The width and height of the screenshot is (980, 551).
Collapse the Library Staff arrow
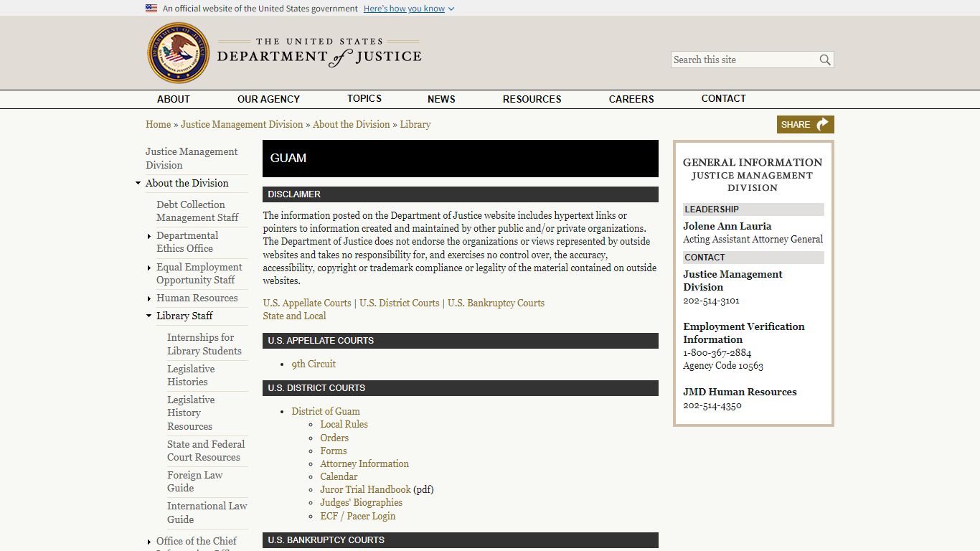[149, 316]
